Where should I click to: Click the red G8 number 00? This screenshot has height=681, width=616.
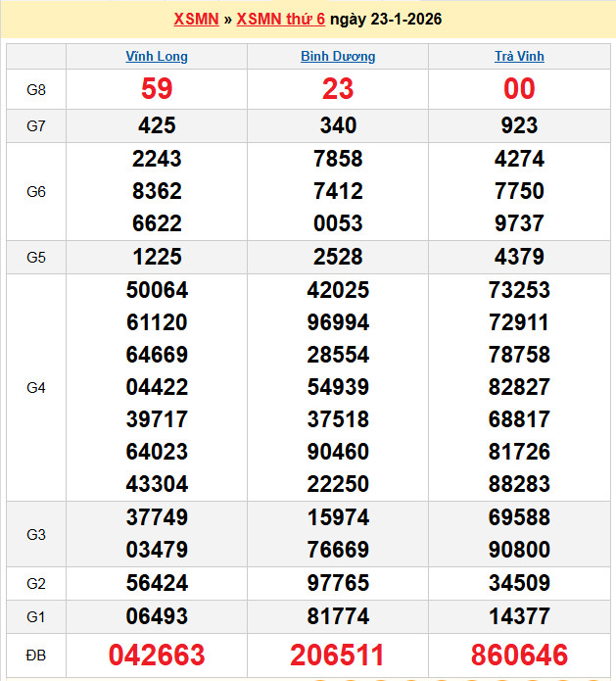[519, 89]
